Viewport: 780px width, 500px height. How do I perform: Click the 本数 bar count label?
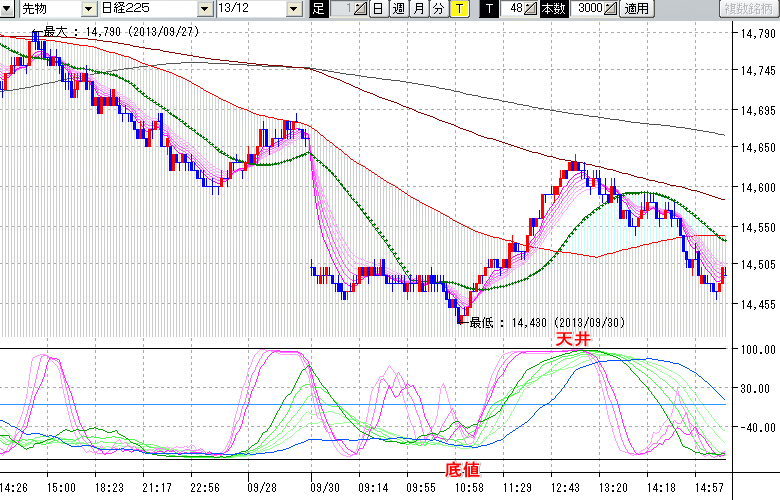[552, 9]
